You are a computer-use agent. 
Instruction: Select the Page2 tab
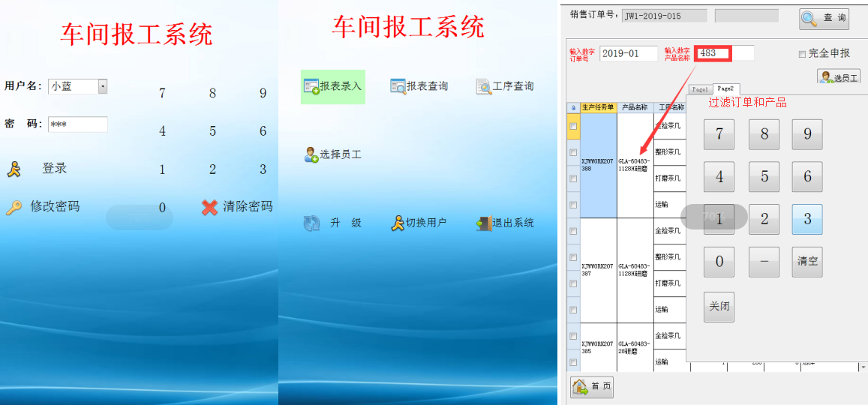[x=725, y=88]
